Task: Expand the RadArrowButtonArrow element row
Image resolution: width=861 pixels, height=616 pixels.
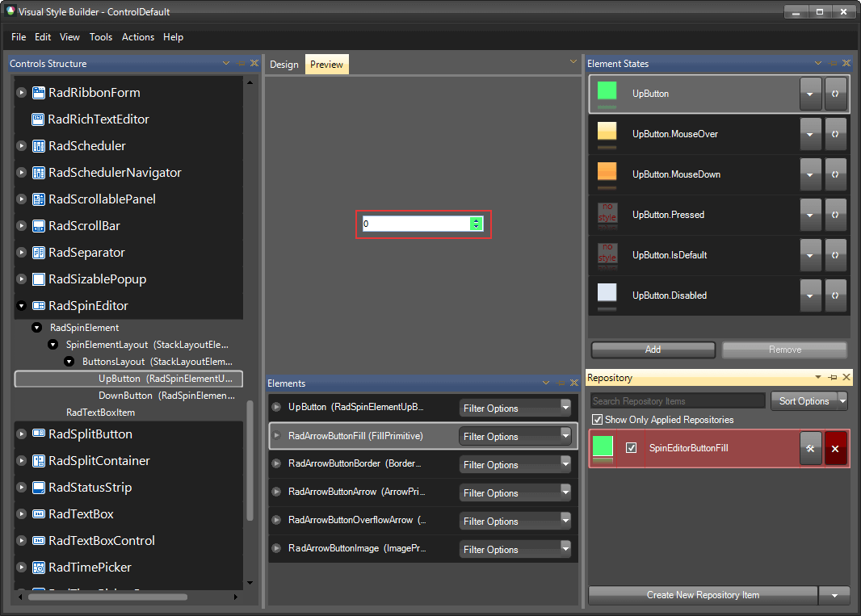Action: point(277,492)
